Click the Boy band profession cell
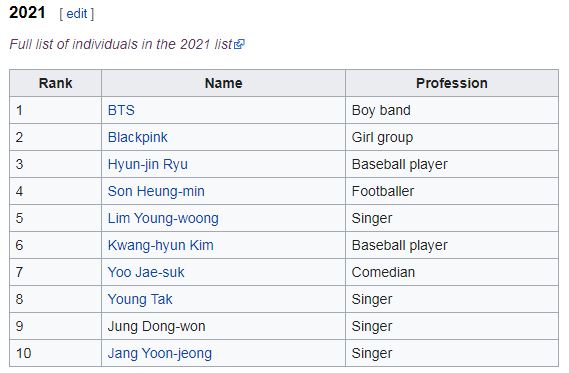This screenshot has height=373, width=569. 452,110
